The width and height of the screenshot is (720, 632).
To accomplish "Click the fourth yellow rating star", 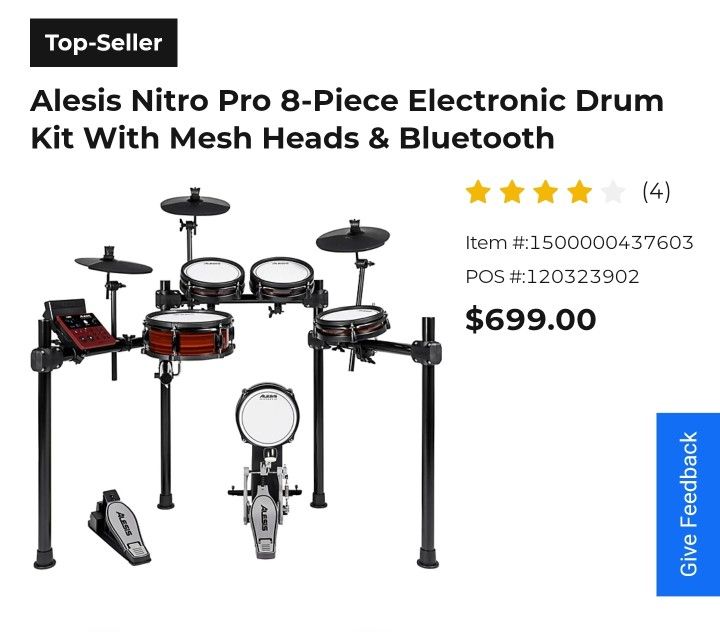I will (x=579, y=192).
